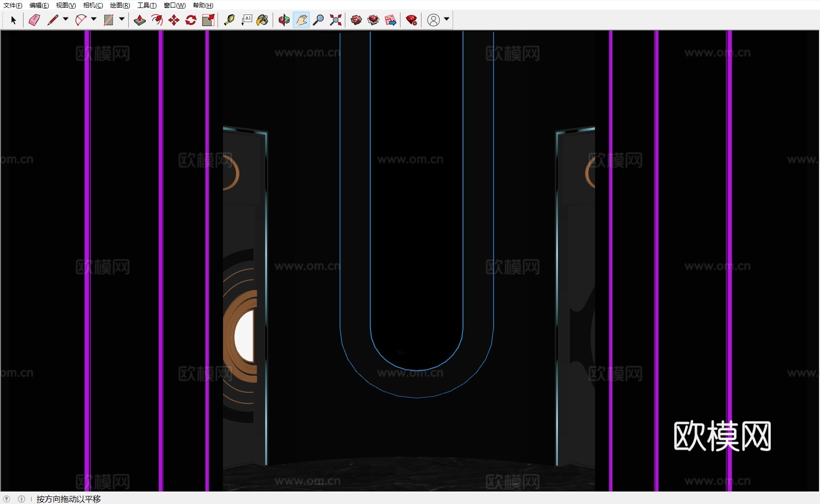The height and width of the screenshot is (504, 820).
Task: Choose the Arc drawing tool
Action: pyautogui.click(x=81, y=20)
